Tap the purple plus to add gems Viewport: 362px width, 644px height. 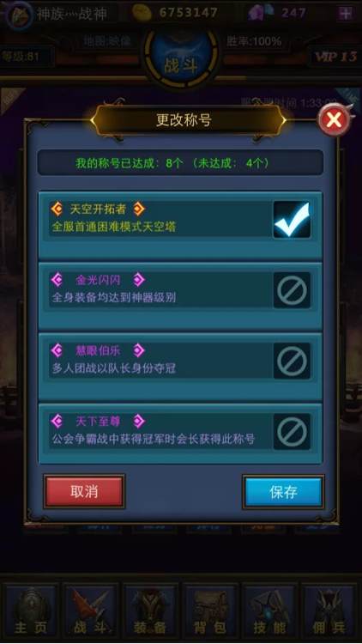tap(346, 13)
